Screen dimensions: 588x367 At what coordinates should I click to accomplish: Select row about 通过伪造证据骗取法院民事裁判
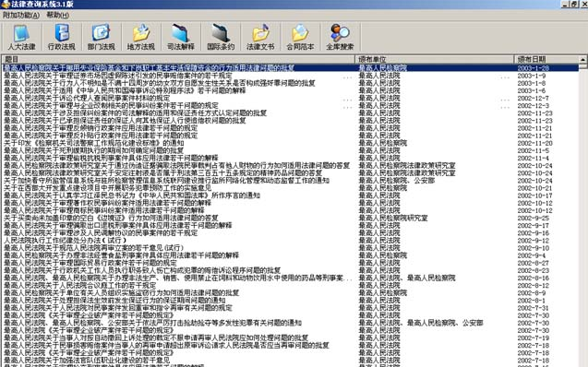point(291,166)
